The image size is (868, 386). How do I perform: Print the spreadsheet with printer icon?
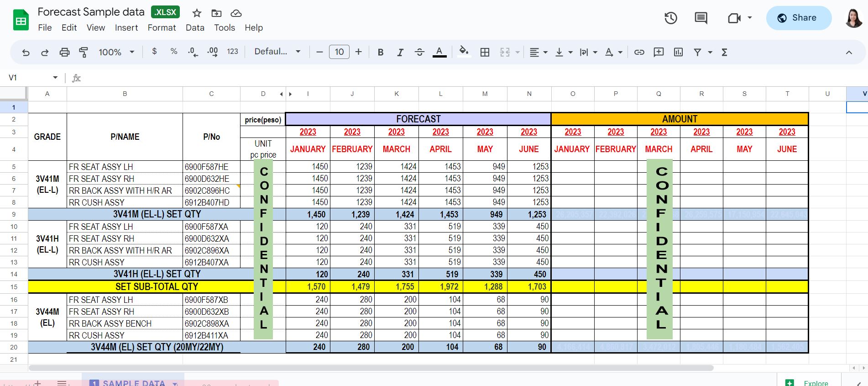click(64, 52)
